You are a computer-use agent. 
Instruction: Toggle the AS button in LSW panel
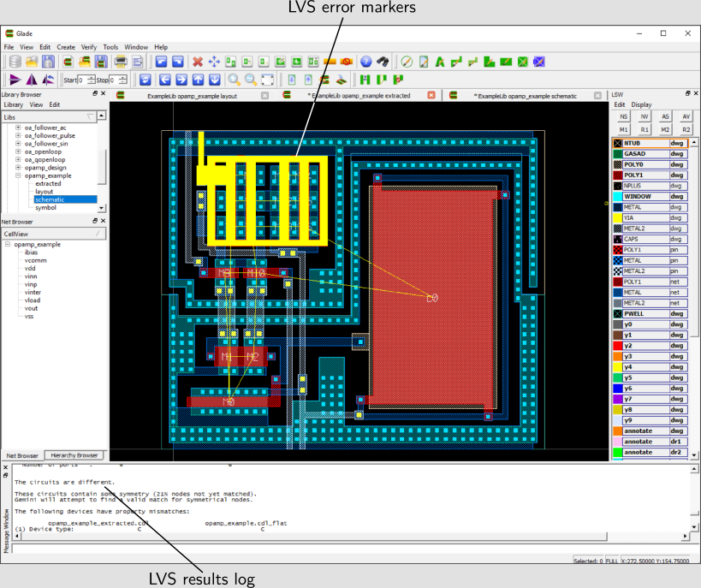[665, 116]
